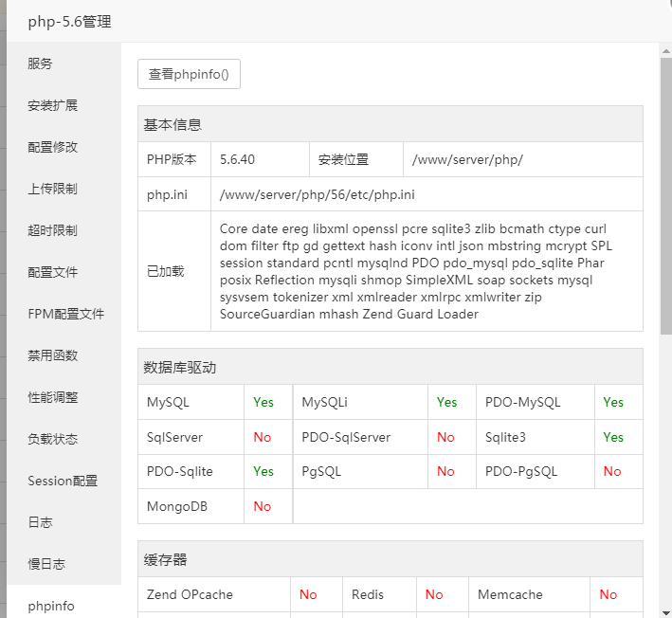Viewport: 672px width, 618px height.
Task: Select the FPM配置文件 tab
Action: coord(65,314)
